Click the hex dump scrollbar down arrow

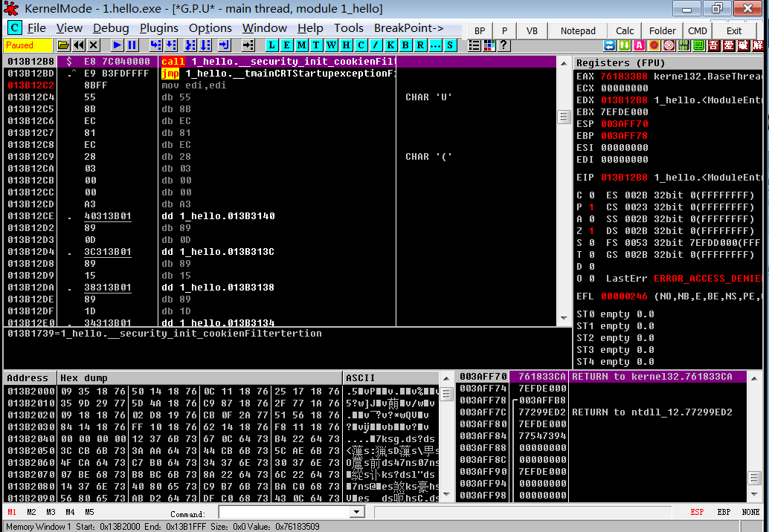(446, 494)
